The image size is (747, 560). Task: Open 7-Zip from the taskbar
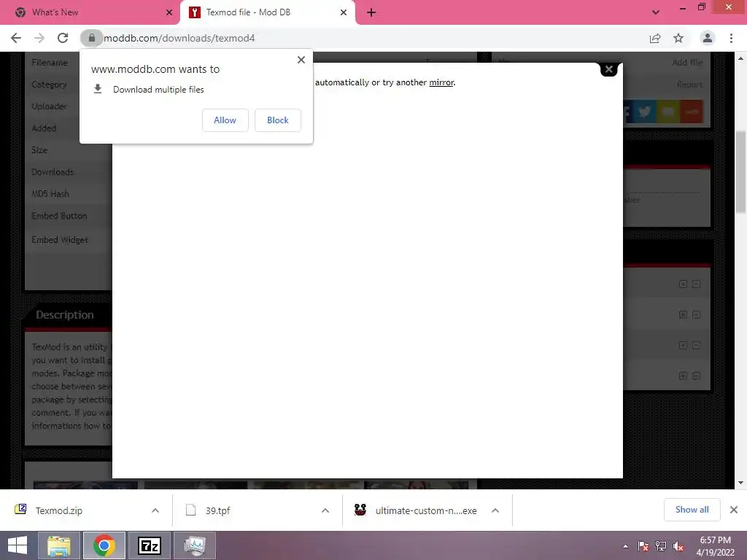point(149,545)
